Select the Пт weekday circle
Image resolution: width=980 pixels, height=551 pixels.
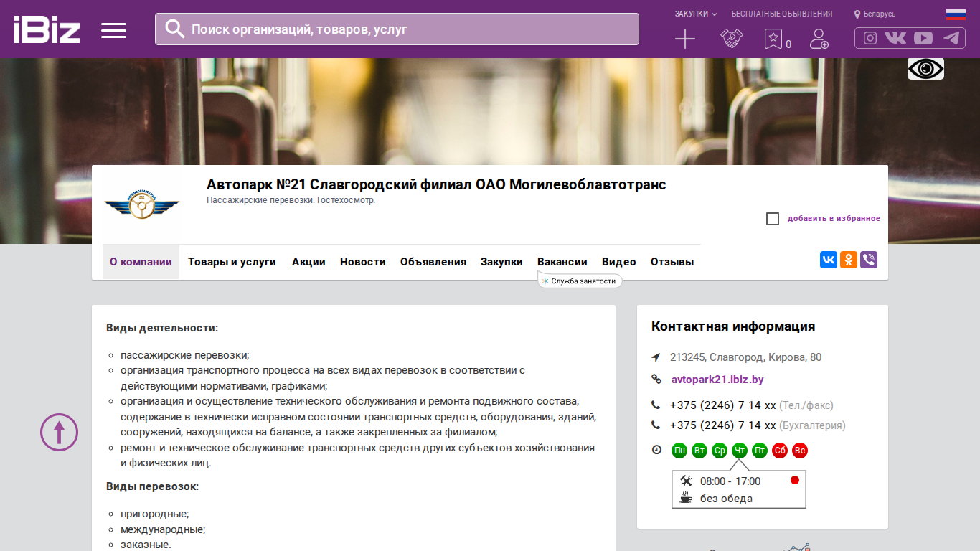click(x=760, y=451)
